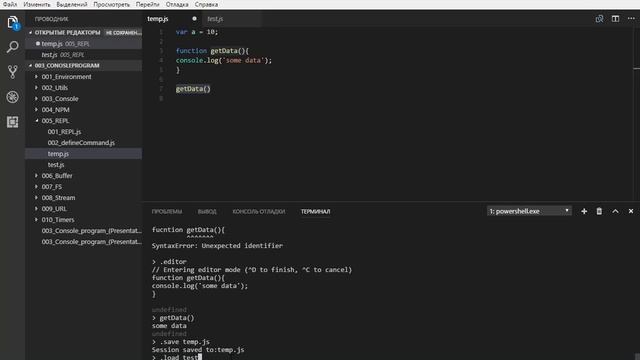Open the Explorer view in activity bar
Screen dimensions: 640x360
pos(13,22)
